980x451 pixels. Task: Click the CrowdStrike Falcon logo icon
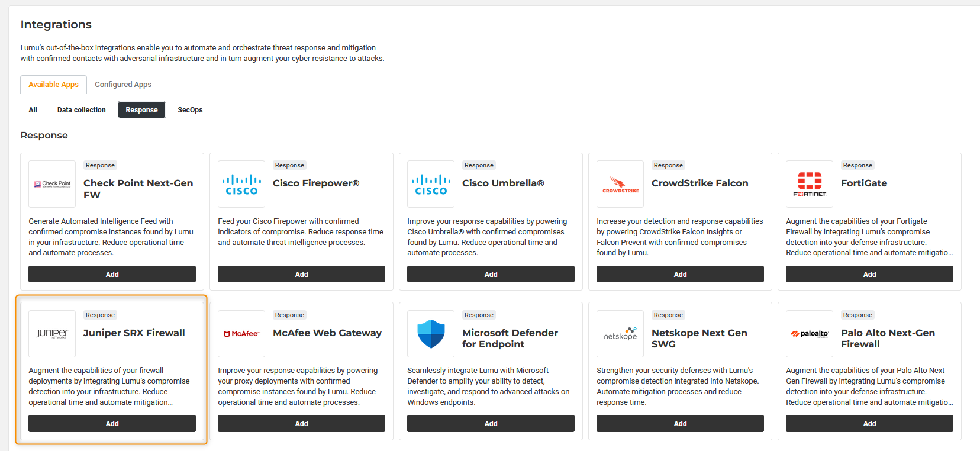click(620, 184)
